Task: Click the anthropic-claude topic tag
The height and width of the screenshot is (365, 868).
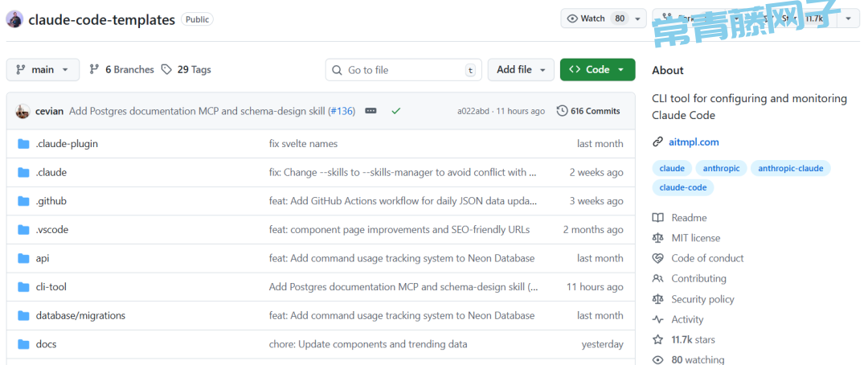Action: (790, 168)
